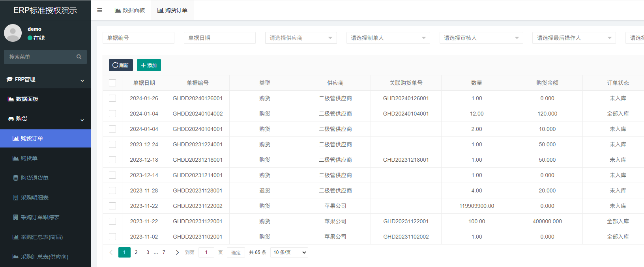Change the 10 条/页 page size selector
This screenshot has height=267, width=644.
(289, 252)
